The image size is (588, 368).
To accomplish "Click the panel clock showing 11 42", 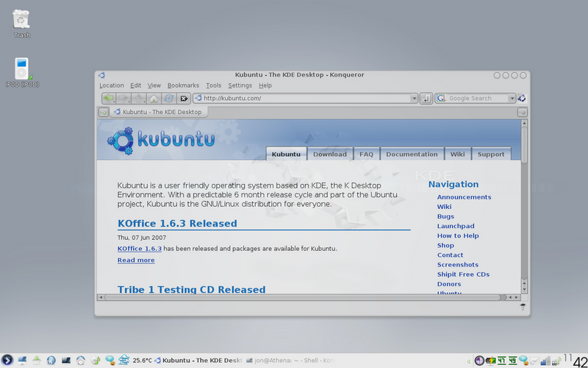I will pos(576,361).
